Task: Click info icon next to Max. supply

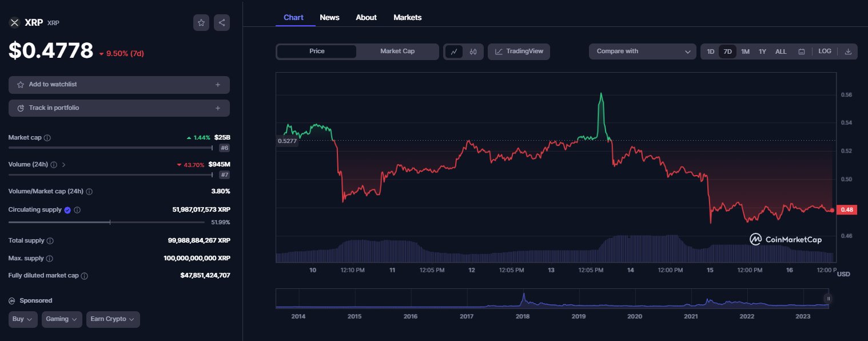Action: click(50, 259)
